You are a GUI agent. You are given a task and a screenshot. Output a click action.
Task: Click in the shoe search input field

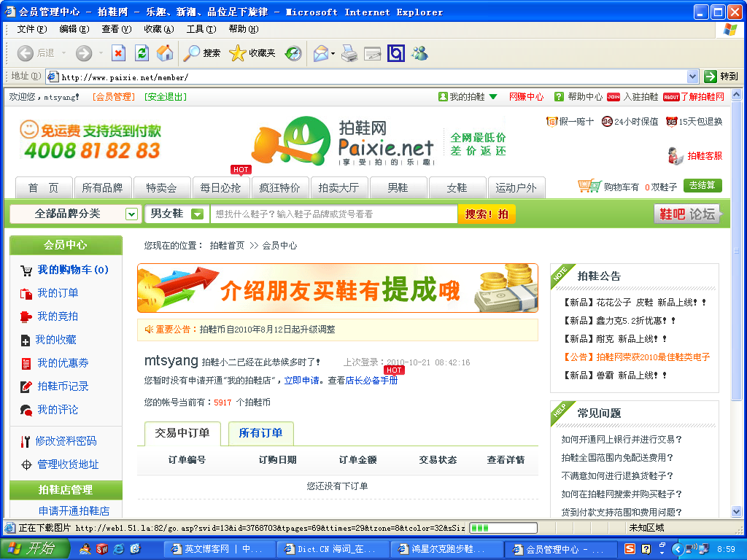click(334, 214)
